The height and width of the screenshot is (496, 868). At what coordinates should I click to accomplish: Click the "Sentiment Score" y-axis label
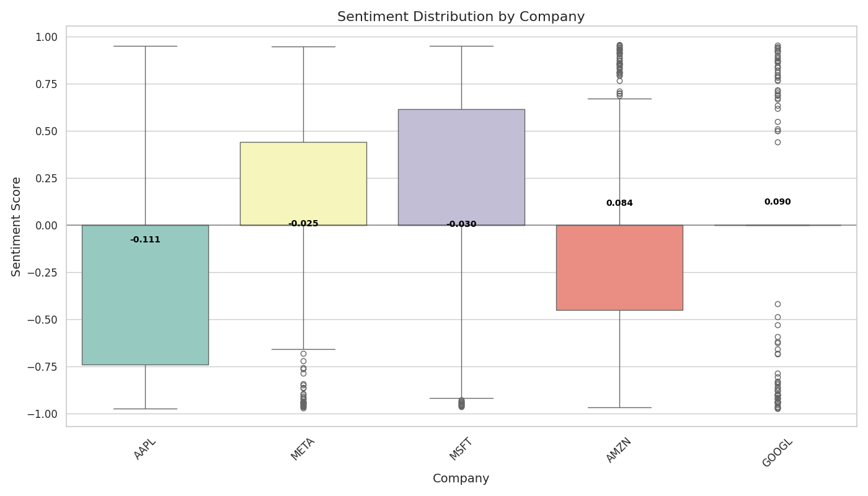(17, 226)
